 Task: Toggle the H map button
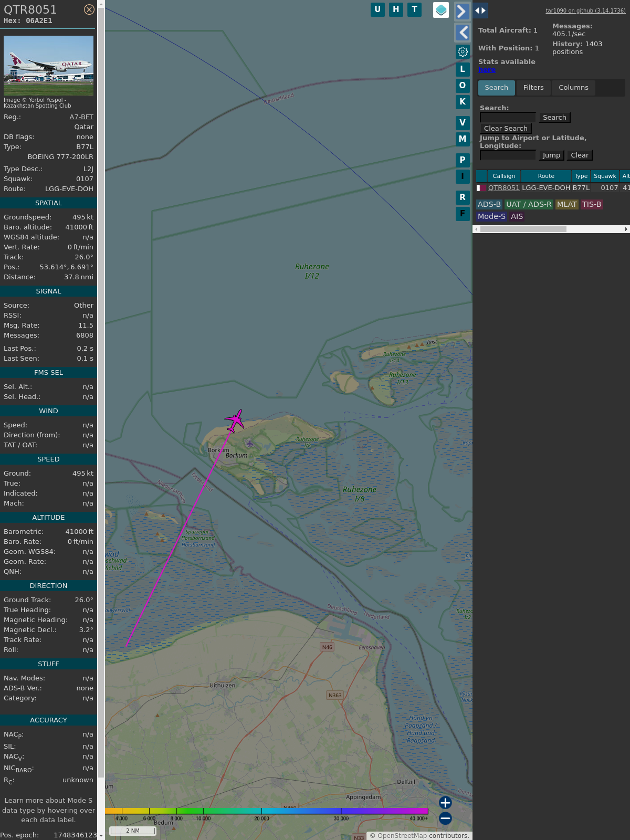[x=396, y=9]
